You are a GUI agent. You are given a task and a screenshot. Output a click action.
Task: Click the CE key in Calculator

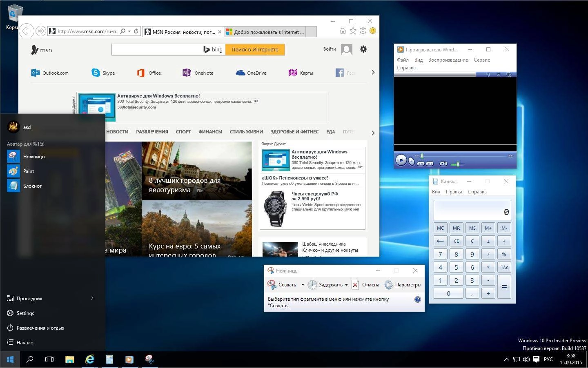pyautogui.click(x=456, y=241)
